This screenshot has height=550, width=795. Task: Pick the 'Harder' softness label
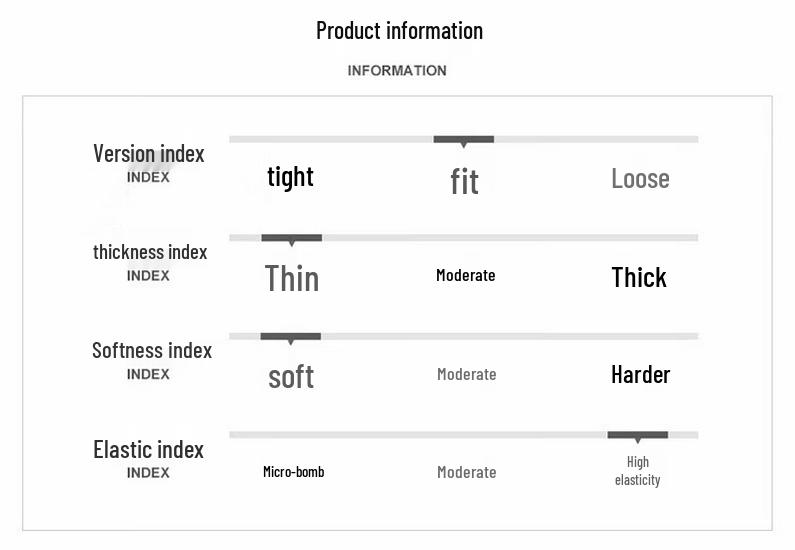(640, 374)
